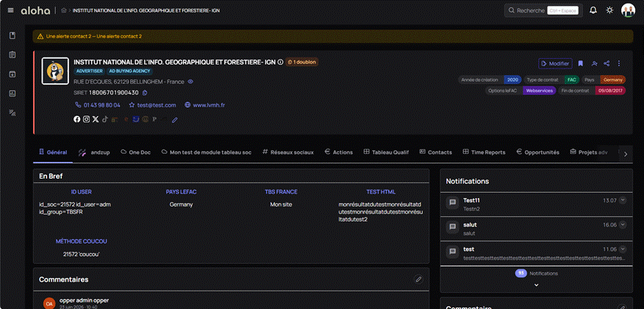Copy the SIRET number with copy icon
The width and height of the screenshot is (644, 309).
pyautogui.click(x=145, y=93)
